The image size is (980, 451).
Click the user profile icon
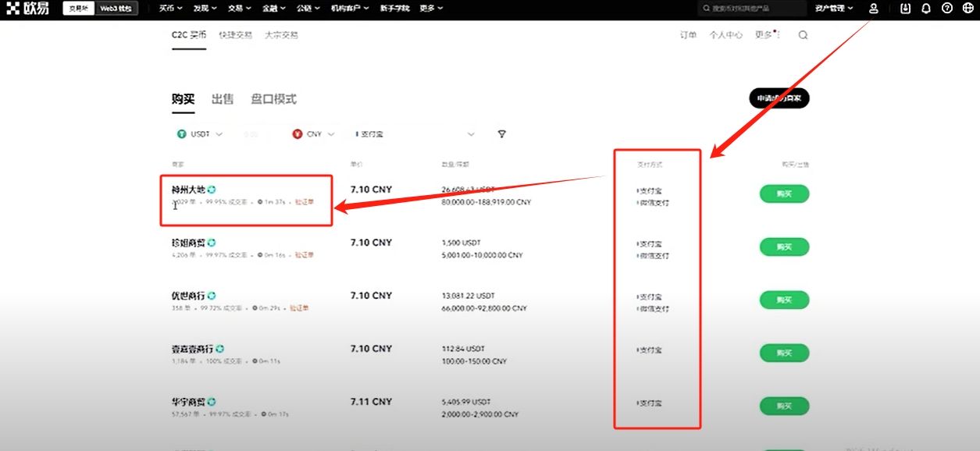873,9
